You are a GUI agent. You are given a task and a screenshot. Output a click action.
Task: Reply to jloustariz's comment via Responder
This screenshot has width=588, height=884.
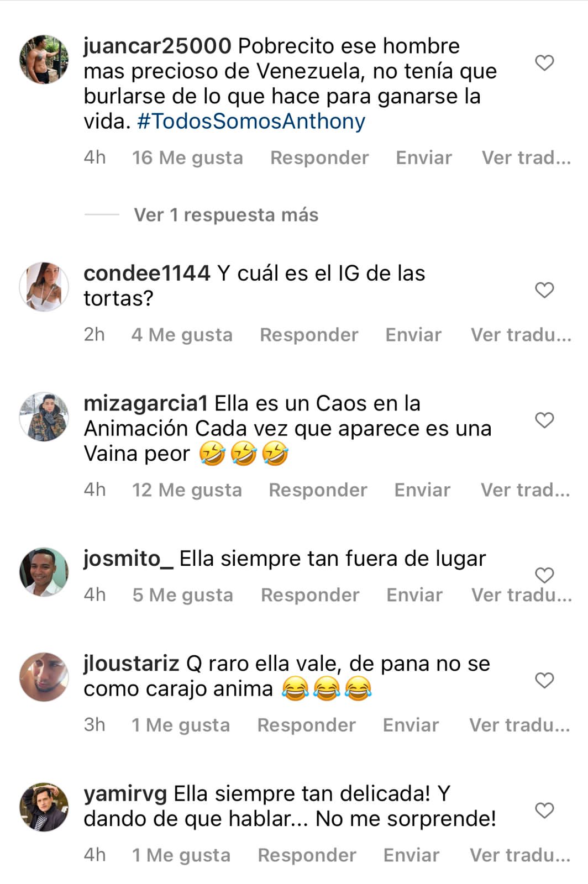(x=307, y=725)
